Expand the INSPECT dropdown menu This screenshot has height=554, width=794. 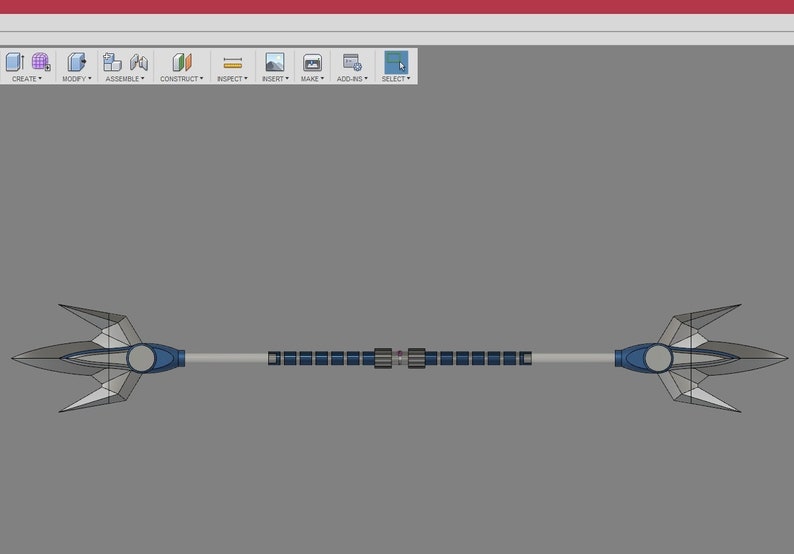click(x=232, y=79)
